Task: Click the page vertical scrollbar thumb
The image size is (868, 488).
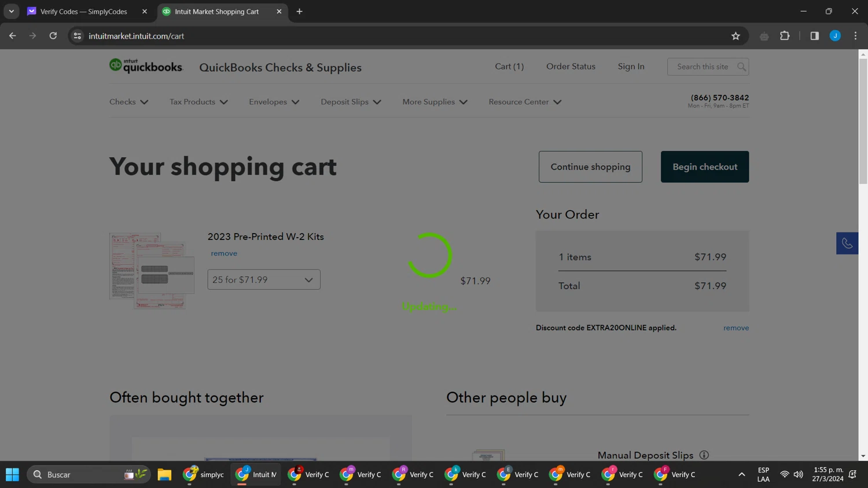Action: (x=863, y=121)
